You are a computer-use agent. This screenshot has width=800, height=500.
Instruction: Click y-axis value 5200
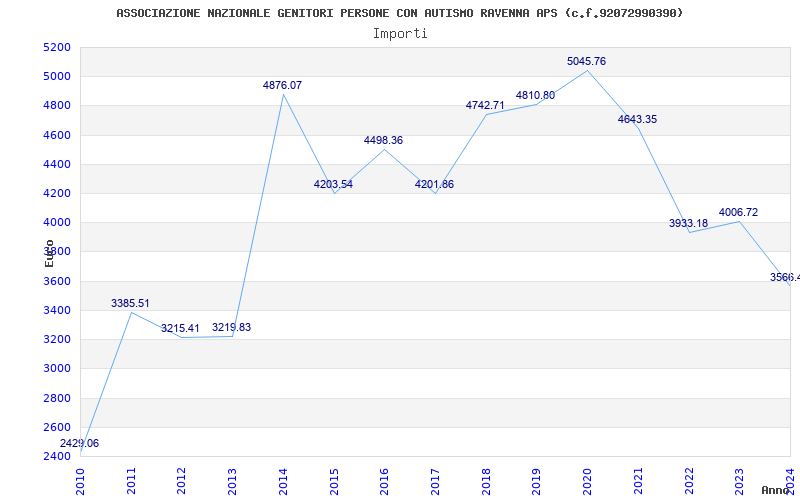pos(58,47)
